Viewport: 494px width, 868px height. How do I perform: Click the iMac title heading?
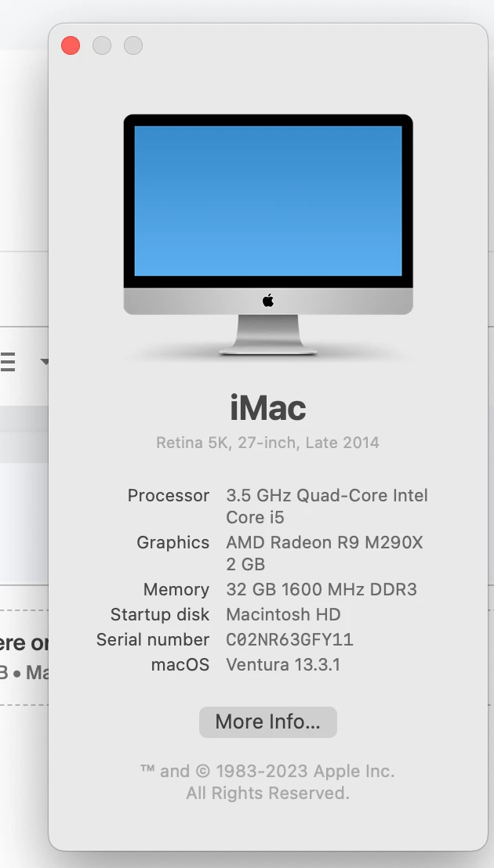[268, 408]
